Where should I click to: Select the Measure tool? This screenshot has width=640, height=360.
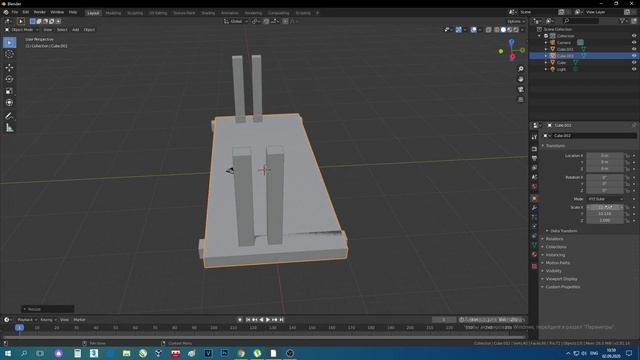9,128
